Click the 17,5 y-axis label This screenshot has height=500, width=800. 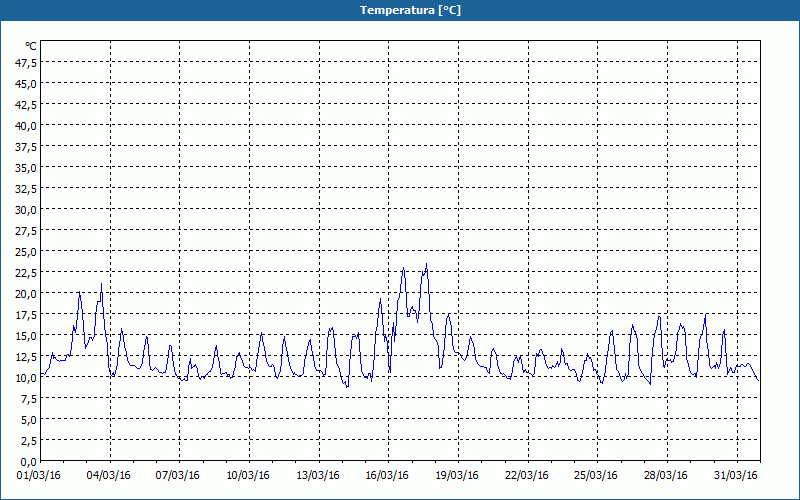[x=27, y=315]
